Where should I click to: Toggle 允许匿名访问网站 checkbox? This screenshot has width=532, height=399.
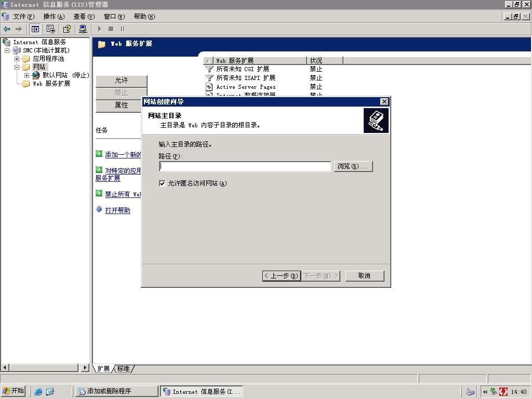[162, 183]
